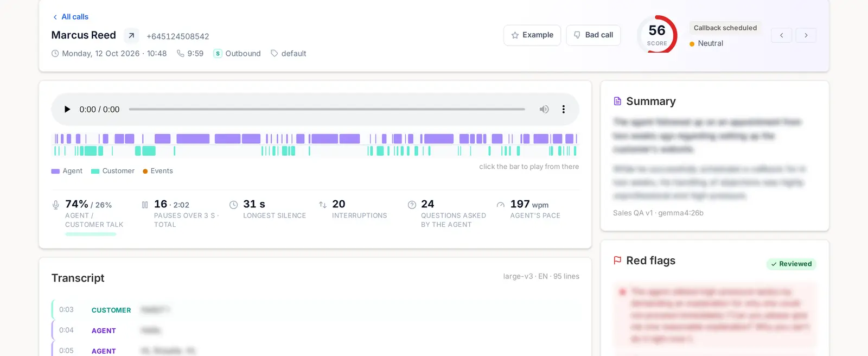Go to next call chevron
Screen dimensions: 868x356
[x=806, y=35]
